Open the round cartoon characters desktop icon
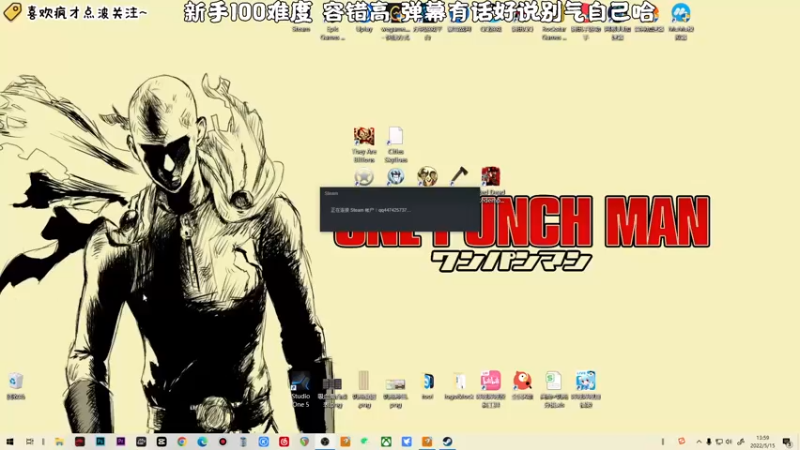 427,177
